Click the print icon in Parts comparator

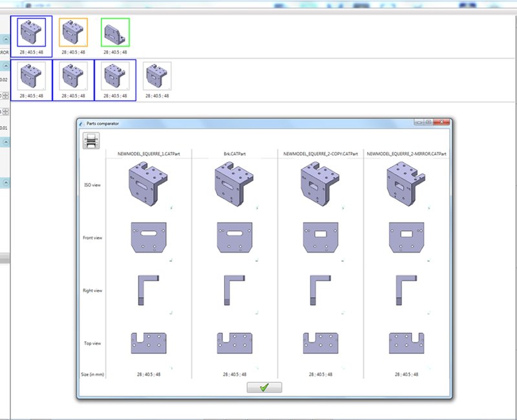[92, 140]
